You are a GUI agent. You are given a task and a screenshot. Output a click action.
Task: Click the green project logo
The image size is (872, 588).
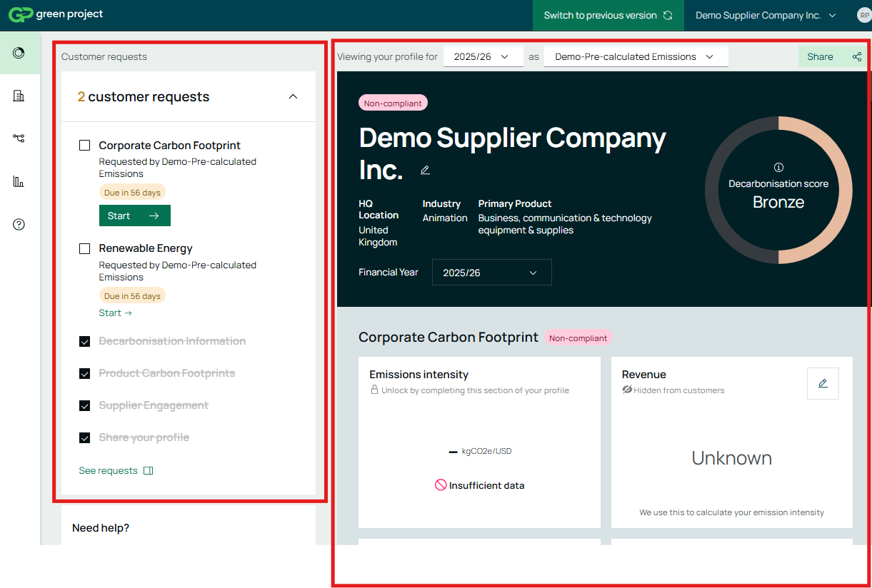coord(56,15)
